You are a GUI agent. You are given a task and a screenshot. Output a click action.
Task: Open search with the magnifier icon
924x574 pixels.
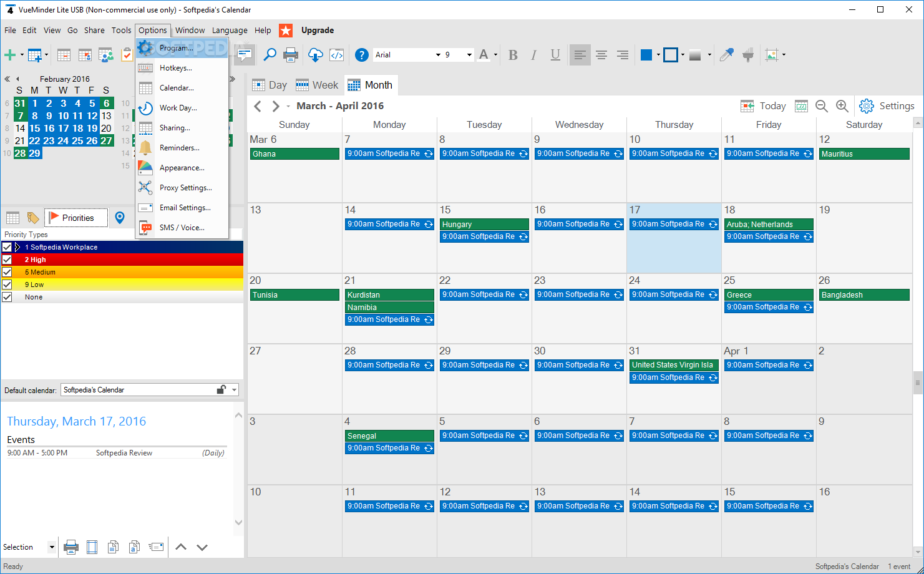(x=270, y=55)
